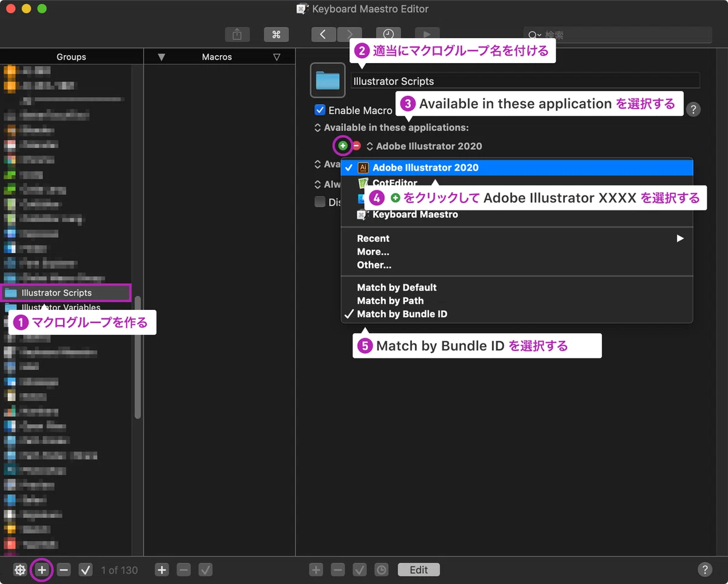Image resolution: width=728 pixels, height=584 pixels.
Task: Select Adobe Illustrator 2020 in the menu
Action: click(517, 167)
